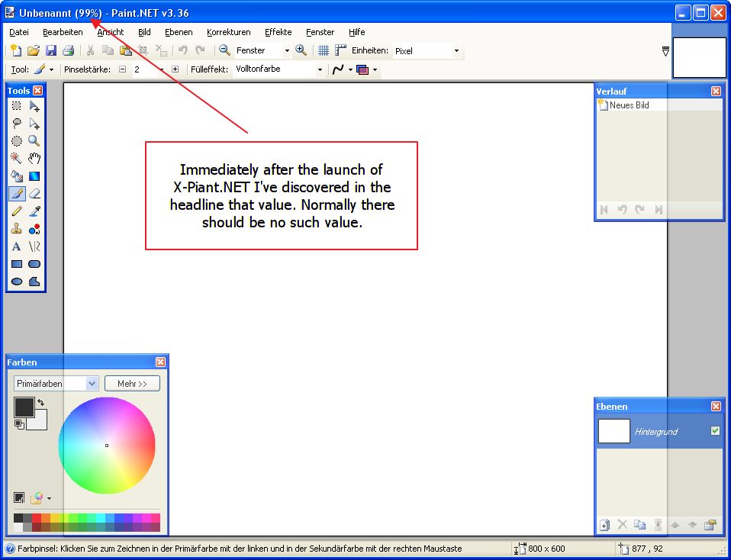The width and height of the screenshot is (731, 560).
Task: Open the blending mode dropdown arrow
Action: click(x=375, y=70)
